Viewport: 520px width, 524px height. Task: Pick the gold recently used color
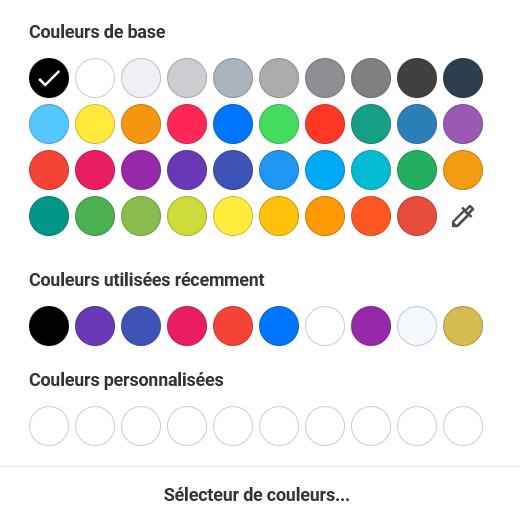click(x=463, y=326)
